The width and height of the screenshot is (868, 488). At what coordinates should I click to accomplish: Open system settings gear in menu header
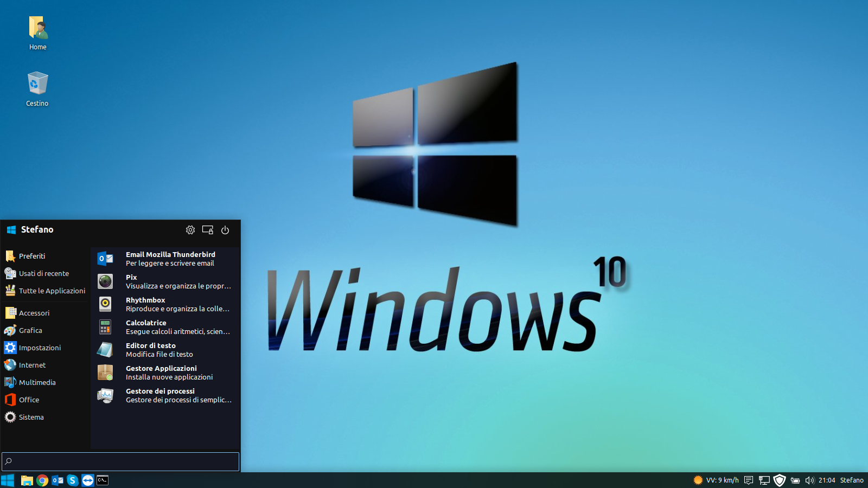pyautogui.click(x=190, y=230)
